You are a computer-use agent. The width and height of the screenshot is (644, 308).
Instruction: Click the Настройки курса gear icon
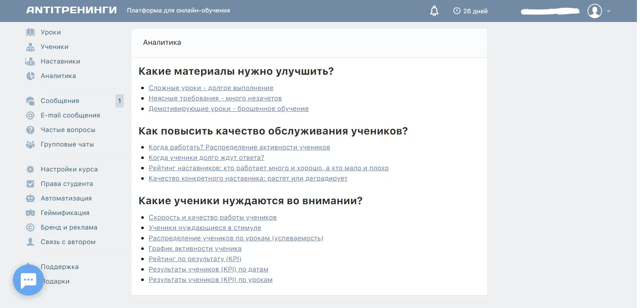(30, 169)
